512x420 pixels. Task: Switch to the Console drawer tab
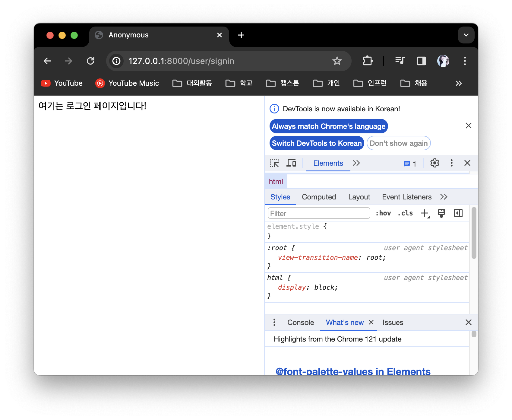[301, 323]
